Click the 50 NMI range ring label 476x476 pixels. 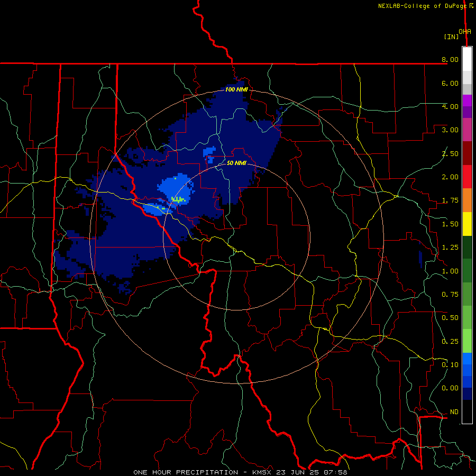click(x=236, y=163)
